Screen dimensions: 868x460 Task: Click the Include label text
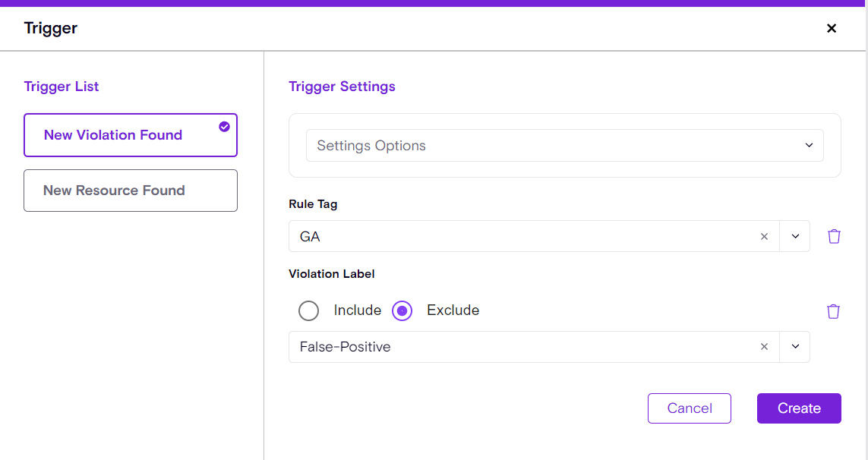click(357, 310)
